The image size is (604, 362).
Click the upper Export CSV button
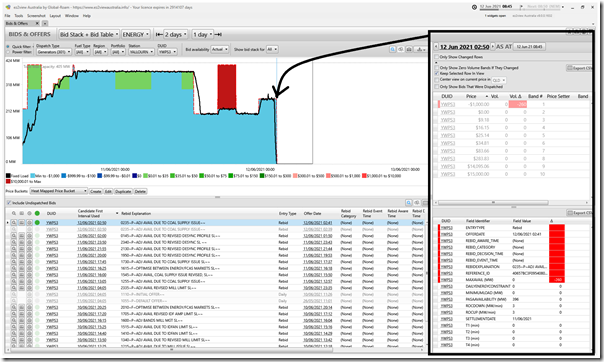[x=579, y=68]
